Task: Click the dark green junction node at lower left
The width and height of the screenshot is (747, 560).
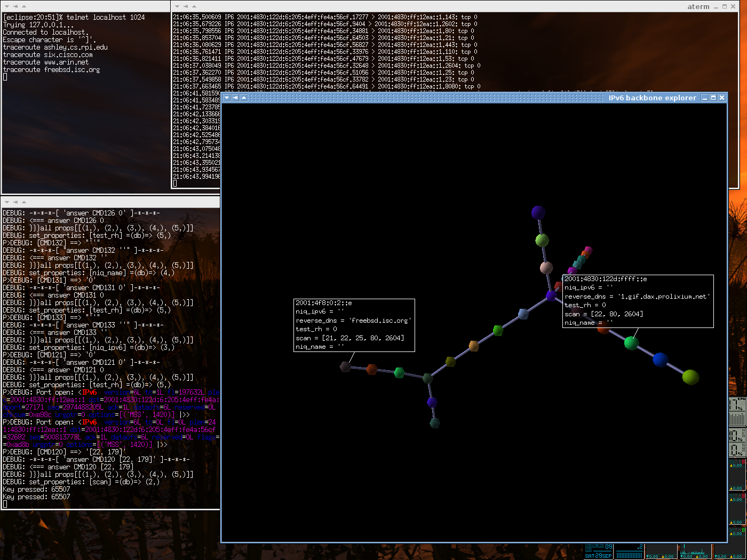Action: pos(427,378)
